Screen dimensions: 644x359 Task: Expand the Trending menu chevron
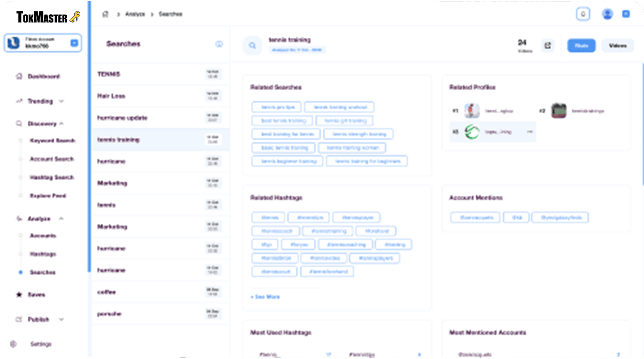[61, 101]
